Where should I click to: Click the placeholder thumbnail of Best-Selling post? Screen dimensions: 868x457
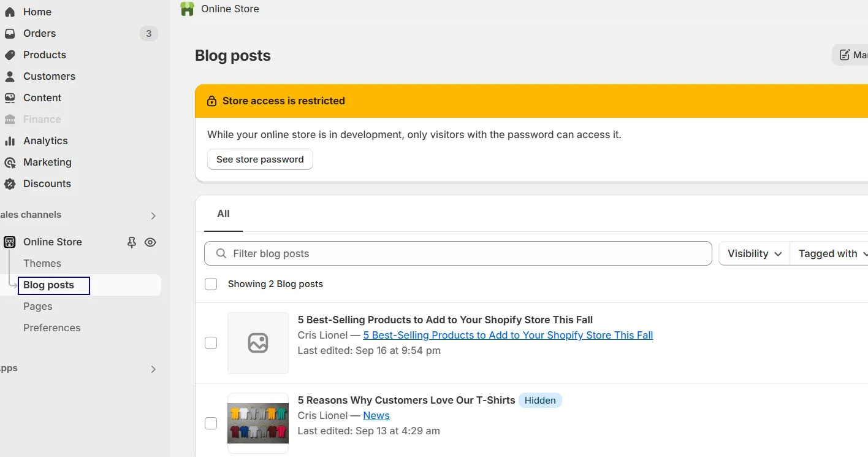coord(258,343)
